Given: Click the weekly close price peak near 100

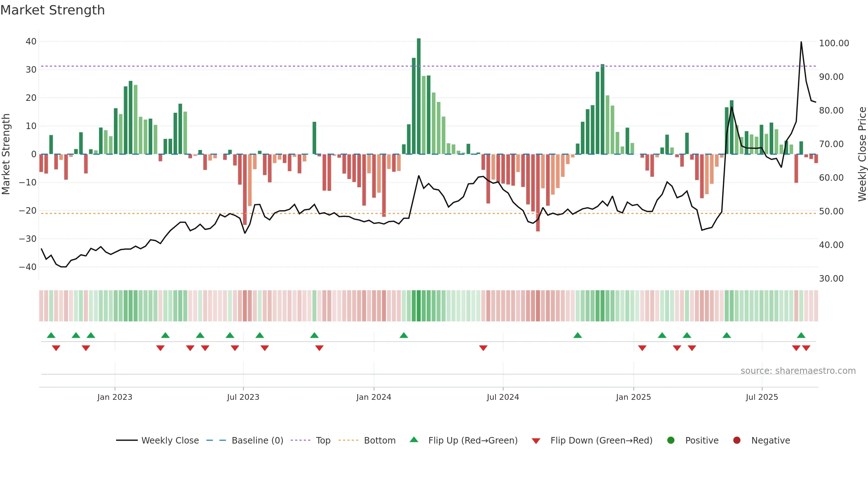Looking at the screenshot, I should (801, 42).
